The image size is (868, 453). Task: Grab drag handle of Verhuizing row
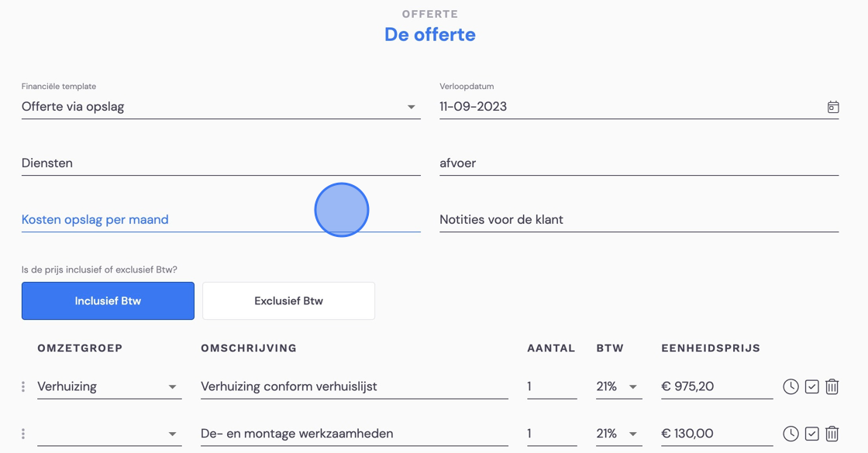[23, 386]
